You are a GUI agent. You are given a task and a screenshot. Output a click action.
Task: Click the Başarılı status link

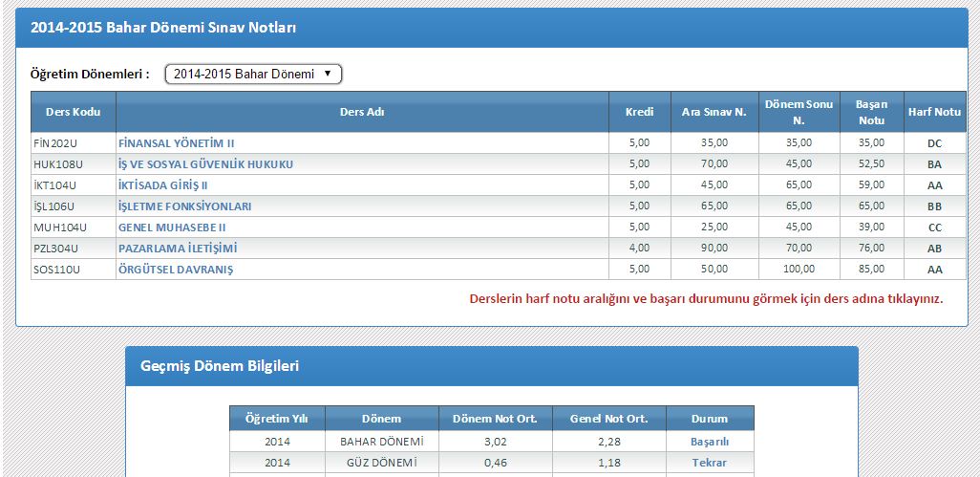coord(710,442)
